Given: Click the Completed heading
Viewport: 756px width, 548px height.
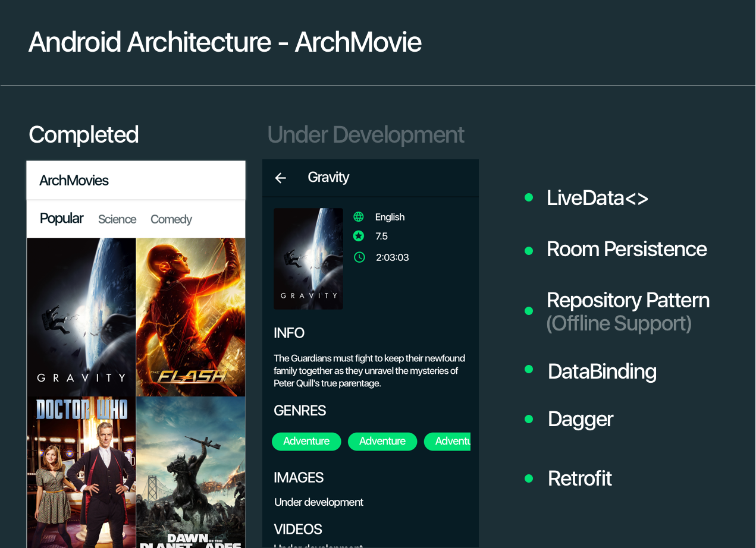Looking at the screenshot, I should point(84,135).
